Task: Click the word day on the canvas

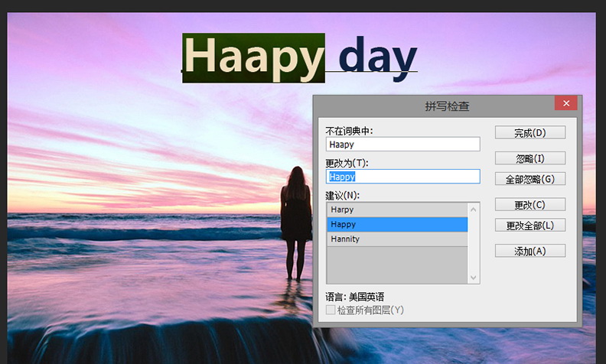Action: (377, 58)
